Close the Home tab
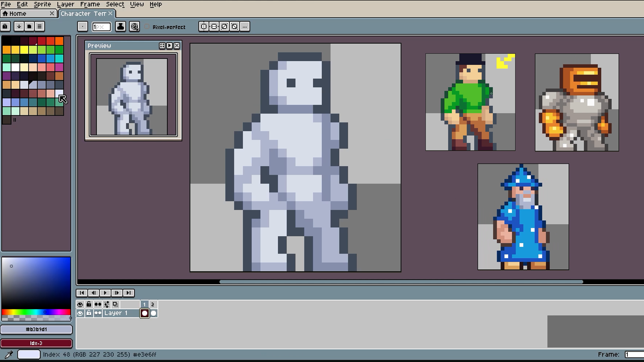Screen dimensions: 644x362 [x=52, y=13]
